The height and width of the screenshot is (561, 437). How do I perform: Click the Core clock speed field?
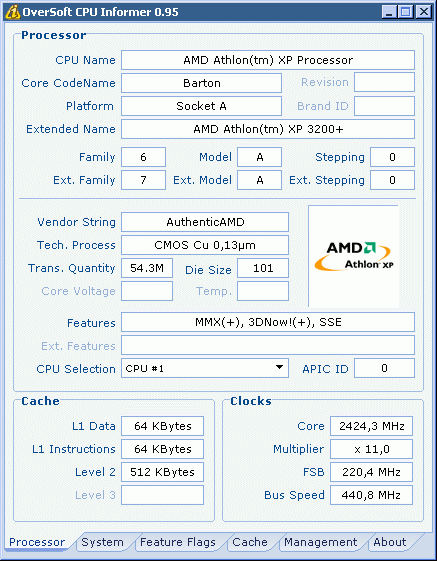point(371,426)
